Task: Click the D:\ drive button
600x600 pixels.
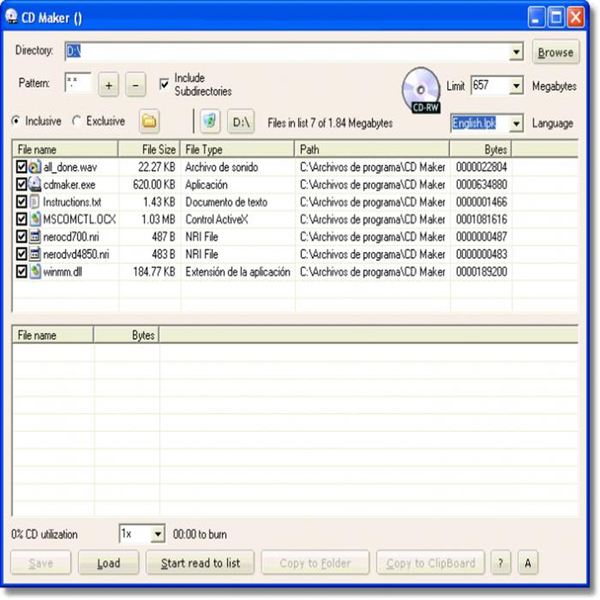Action: point(241,122)
